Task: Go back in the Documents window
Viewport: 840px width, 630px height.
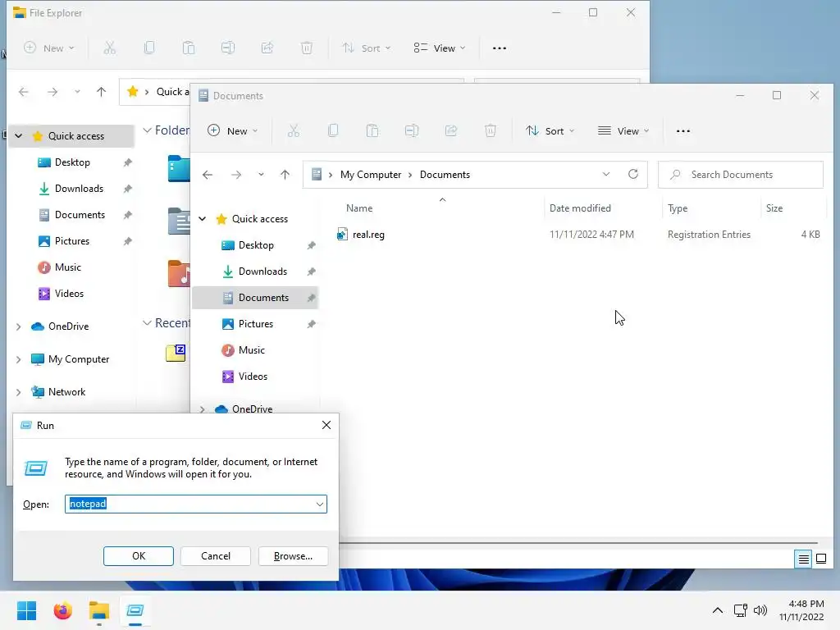Action: point(208,175)
